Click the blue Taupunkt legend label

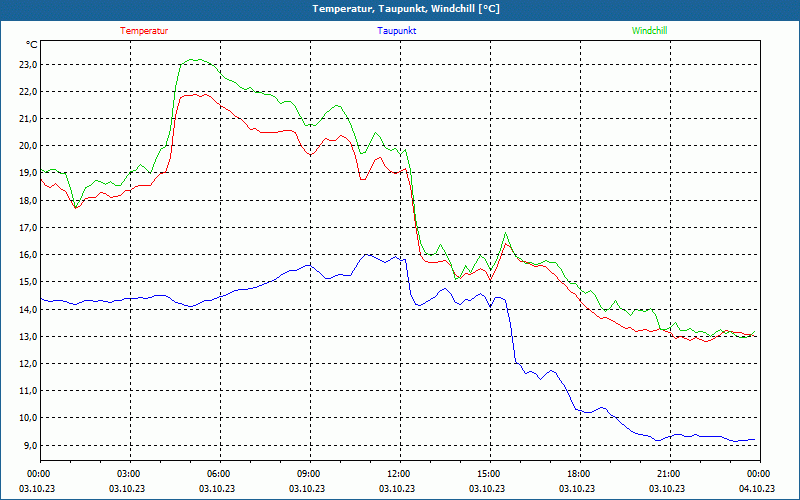point(396,31)
